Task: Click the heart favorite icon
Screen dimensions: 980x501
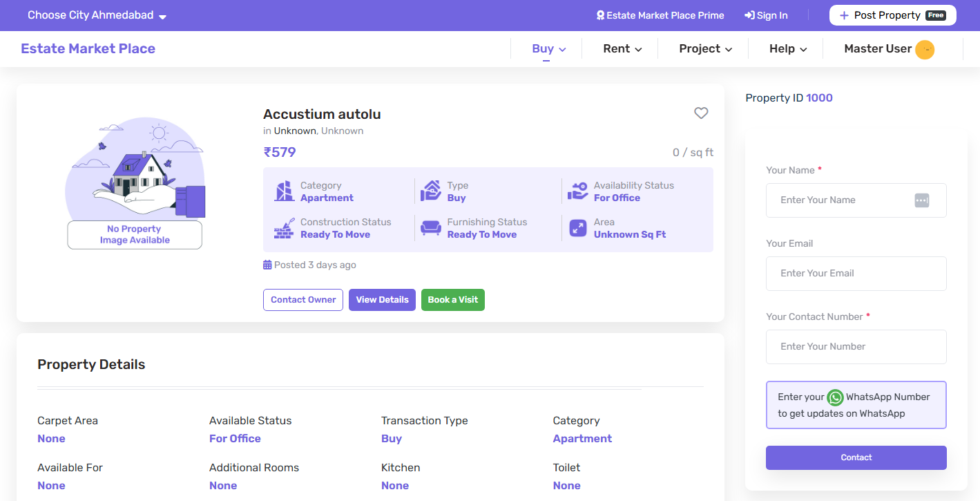Action: [701, 113]
